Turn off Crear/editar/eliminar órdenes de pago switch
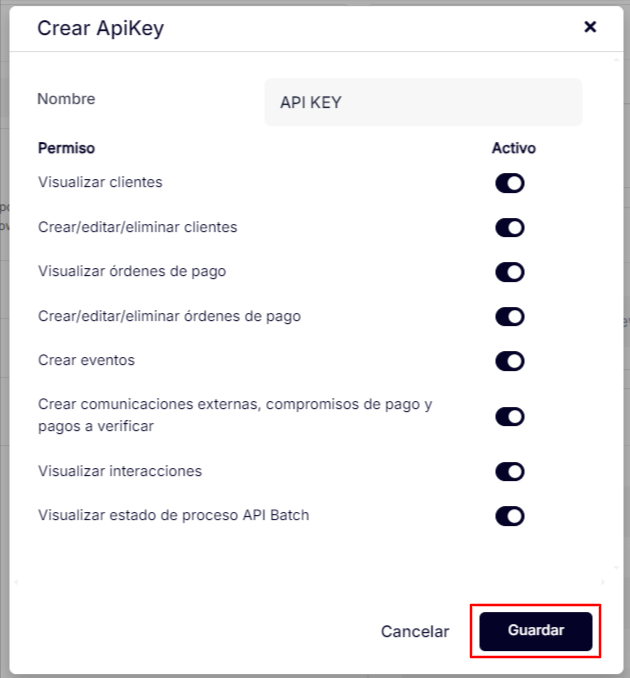The height and width of the screenshot is (678, 630). [510, 316]
